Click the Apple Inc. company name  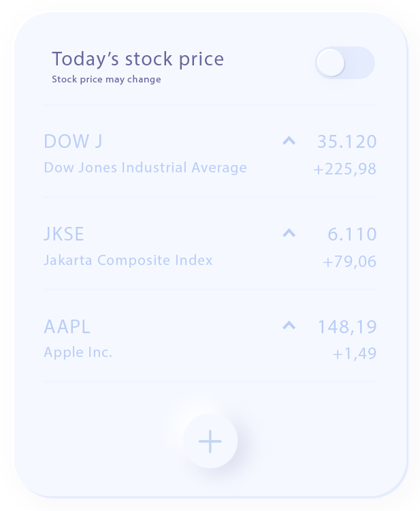point(78,353)
